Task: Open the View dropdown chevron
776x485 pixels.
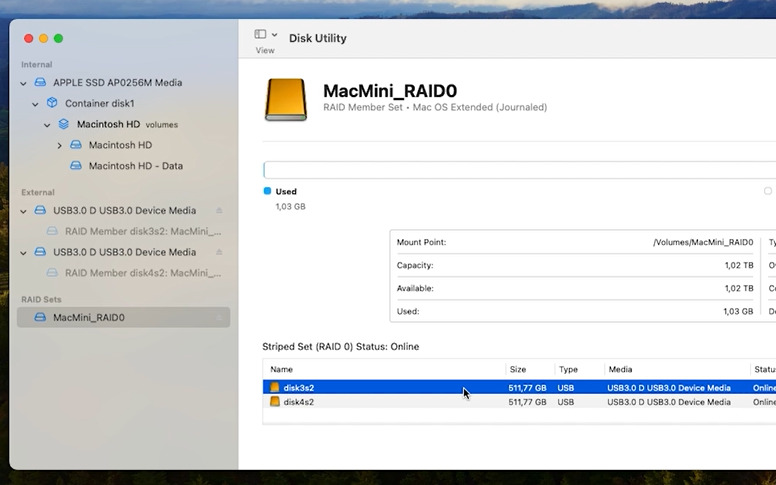Action: (275, 35)
